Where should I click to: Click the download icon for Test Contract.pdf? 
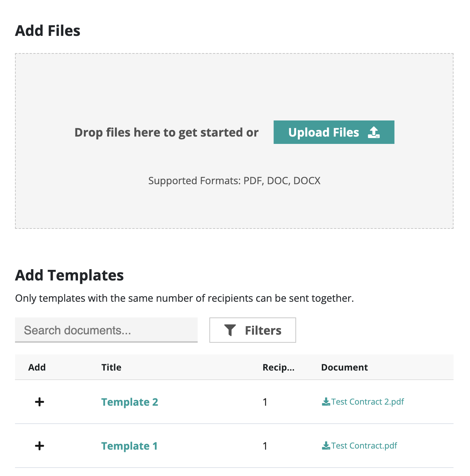tap(326, 446)
